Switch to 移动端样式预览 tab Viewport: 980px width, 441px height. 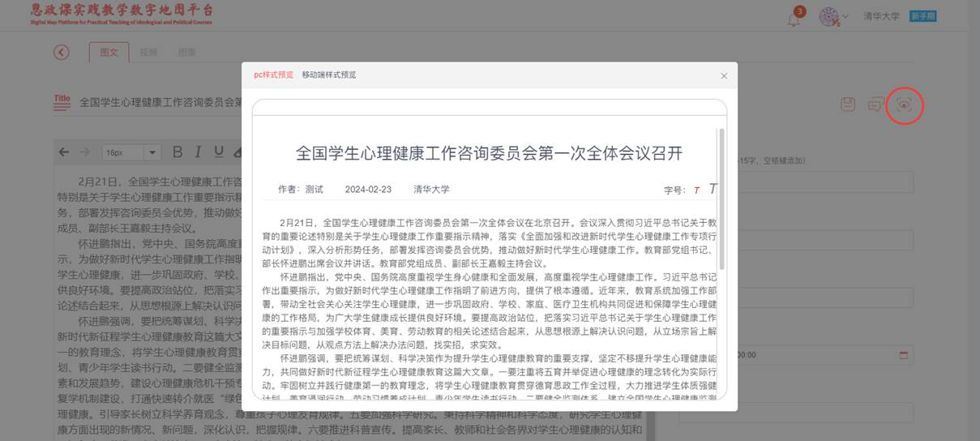[x=329, y=75]
